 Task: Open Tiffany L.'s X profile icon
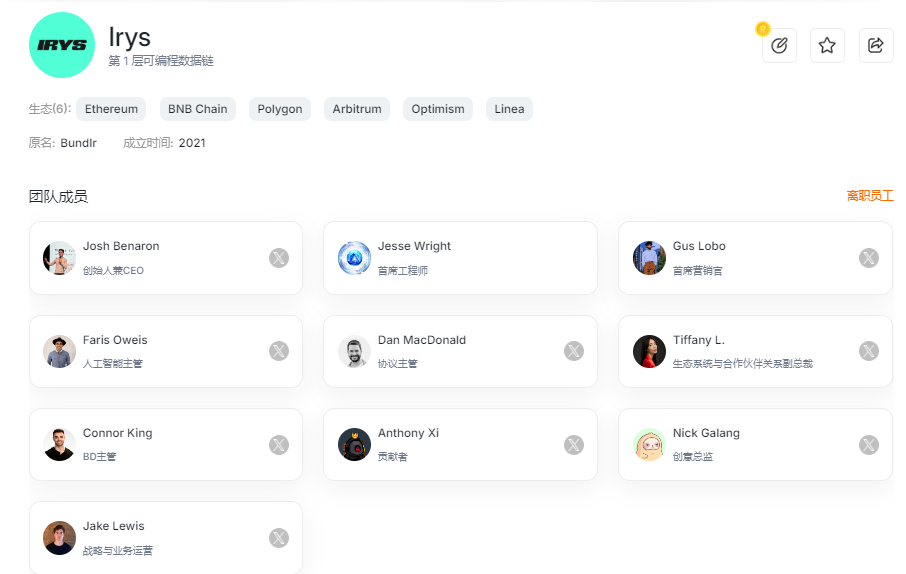pos(869,351)
